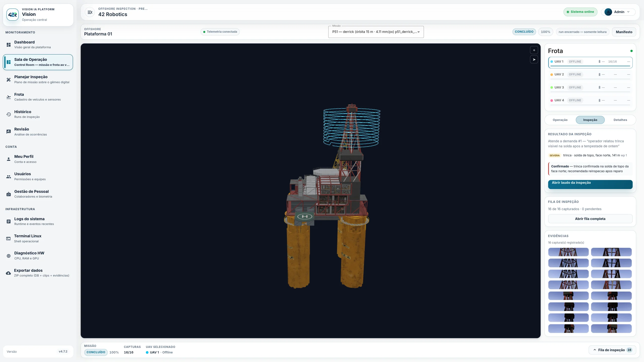Click 'run encerrado — somente leitura' label
Image resolution: width=644 pixels, height=362 pixels.
tap(582, 32)
